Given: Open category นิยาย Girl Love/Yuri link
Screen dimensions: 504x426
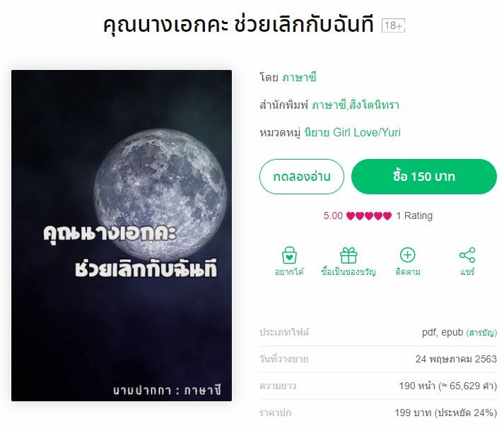Looking at the screenshot, I should (x=352, y=132).
